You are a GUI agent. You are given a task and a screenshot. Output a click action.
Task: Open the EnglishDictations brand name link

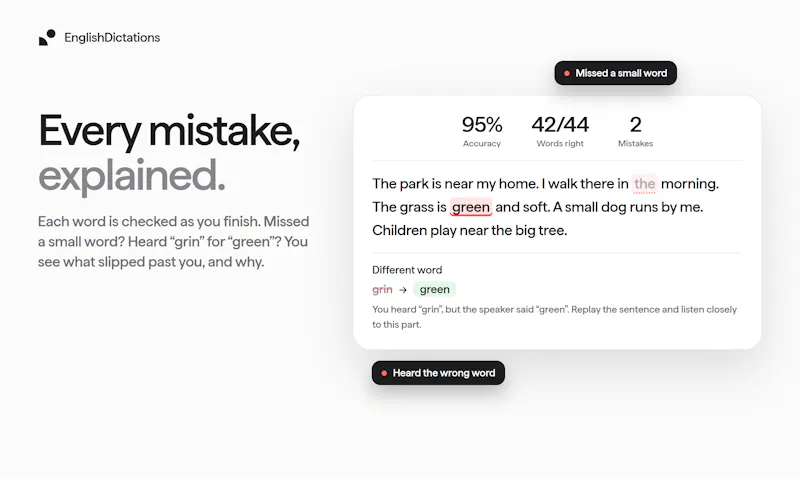(x=112, y=38)
